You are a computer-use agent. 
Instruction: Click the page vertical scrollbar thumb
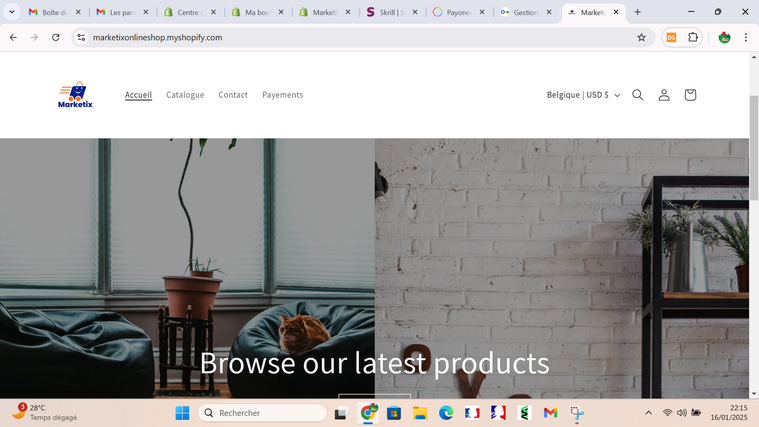coord(754,148)
